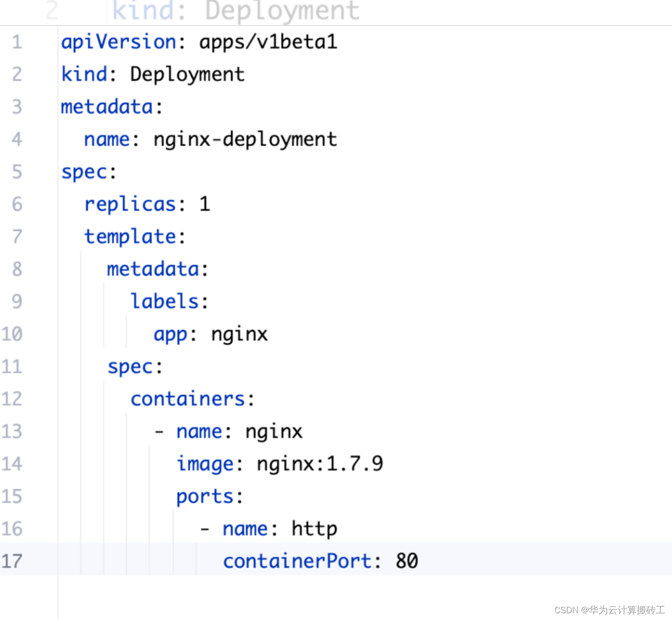Click line number 7 in the gutter
Screen dimensions: 672x619
click(x=17, y=237)
